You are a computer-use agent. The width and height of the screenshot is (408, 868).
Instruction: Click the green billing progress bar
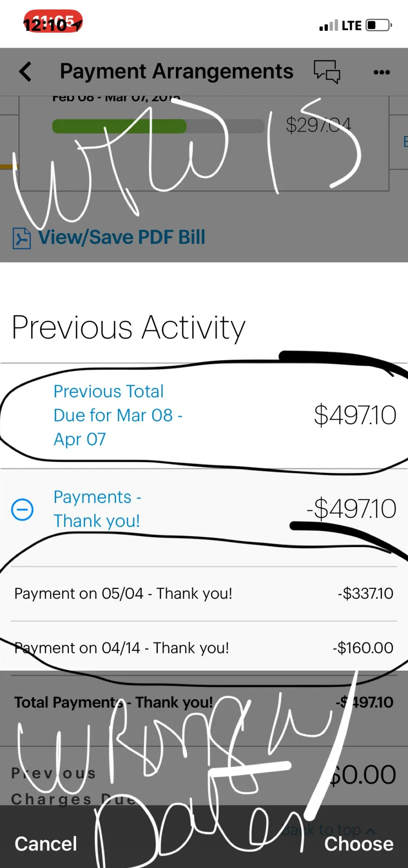(x=119, y=126)
